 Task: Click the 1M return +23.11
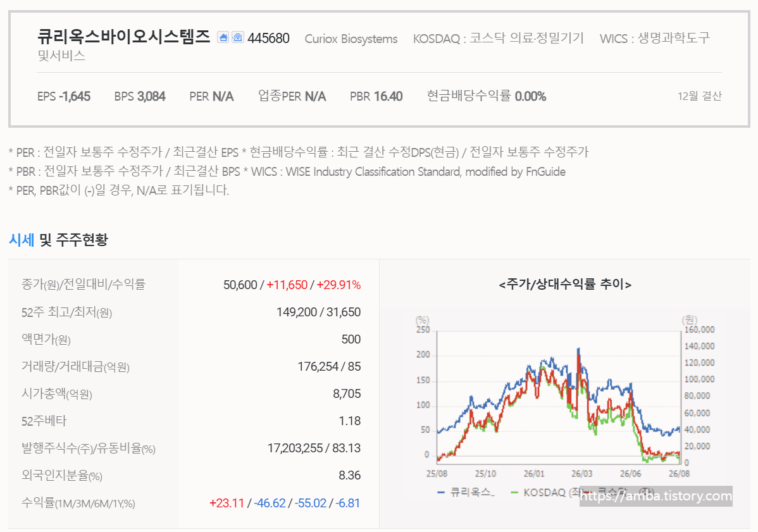coord(227,503)
